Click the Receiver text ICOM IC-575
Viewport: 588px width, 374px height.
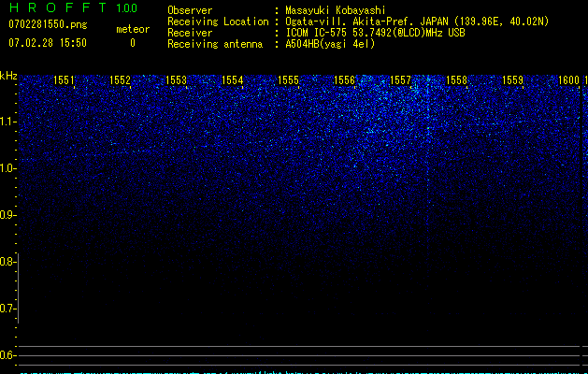(317, 33)
